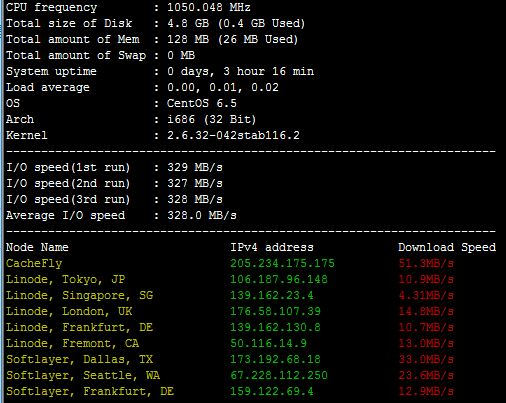Image resolution: width=506 pixels, height=403 pixels.
Task: Click IP address 139.162.130.8
Action: pos(275,327)
